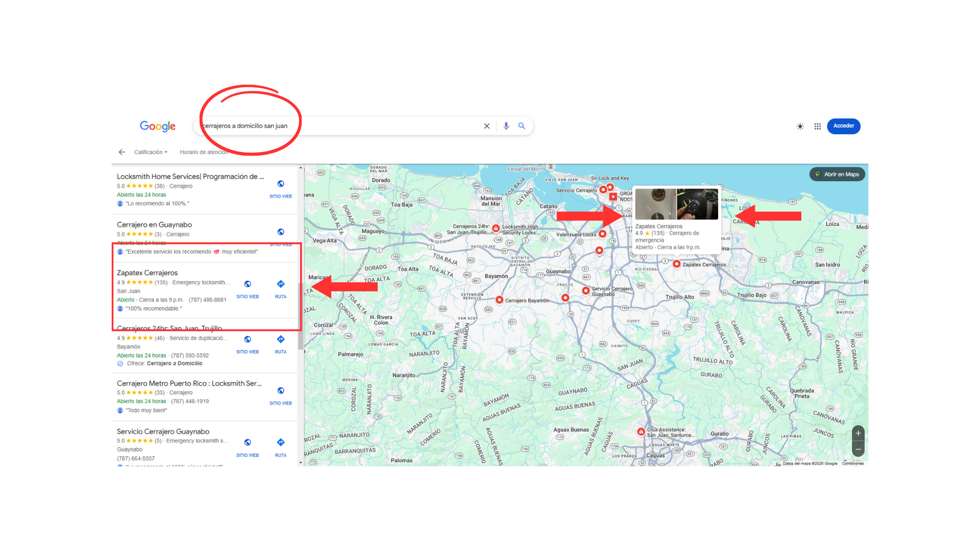The width and height of the screenshot is (980, 551).
Task: Open Zapatex Cerrajeros website globe icon
Action: click(248, 284)
